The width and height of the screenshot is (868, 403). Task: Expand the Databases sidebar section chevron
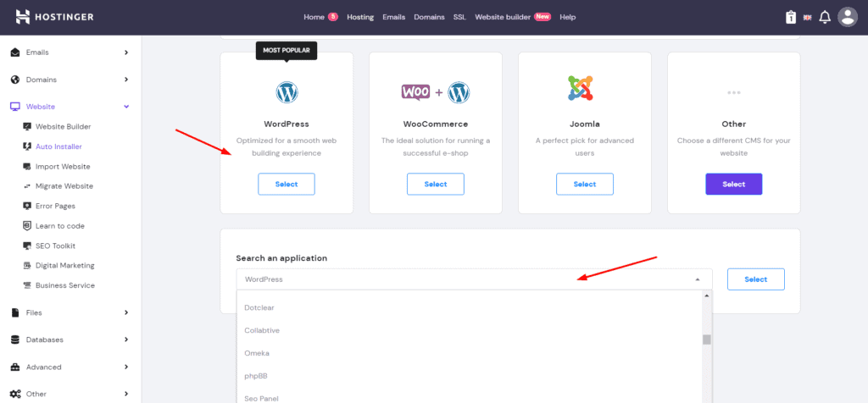coord(126,340)
